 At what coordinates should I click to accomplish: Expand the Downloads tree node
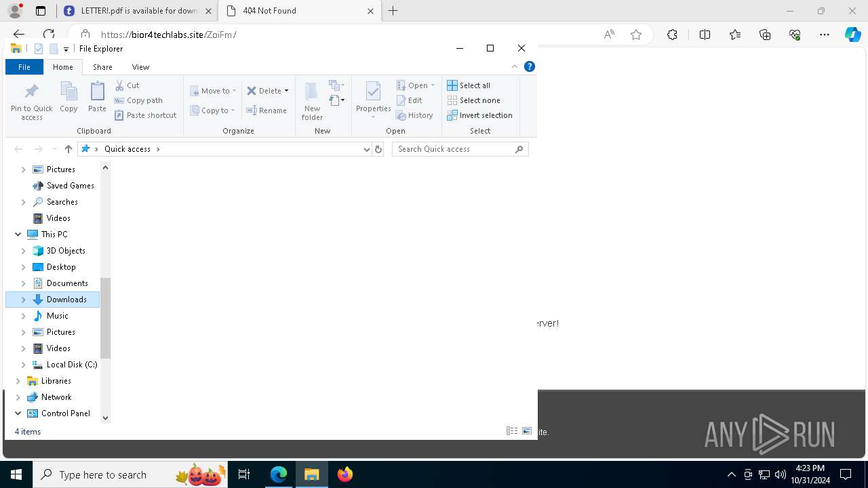(x=24, y=300)
